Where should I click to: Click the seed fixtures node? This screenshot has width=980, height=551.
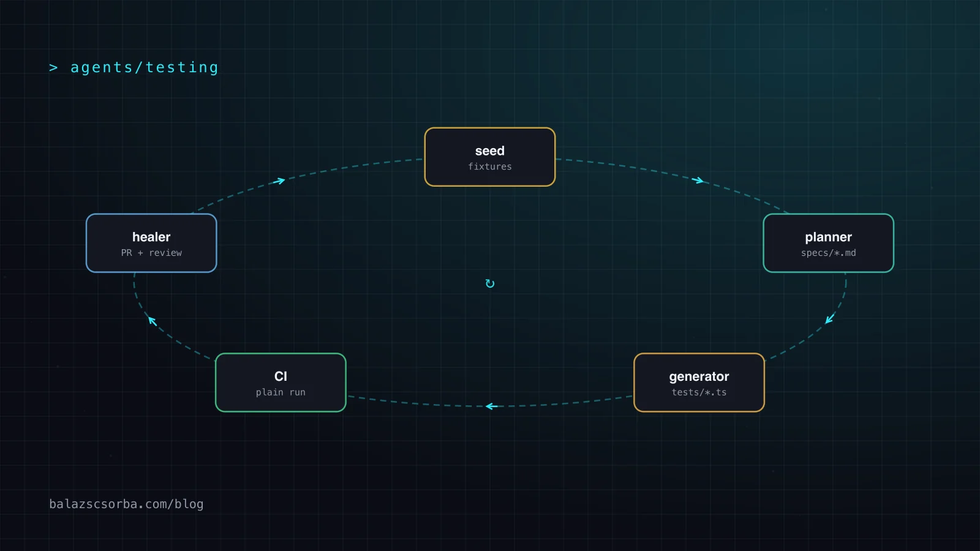coord(490,157)
